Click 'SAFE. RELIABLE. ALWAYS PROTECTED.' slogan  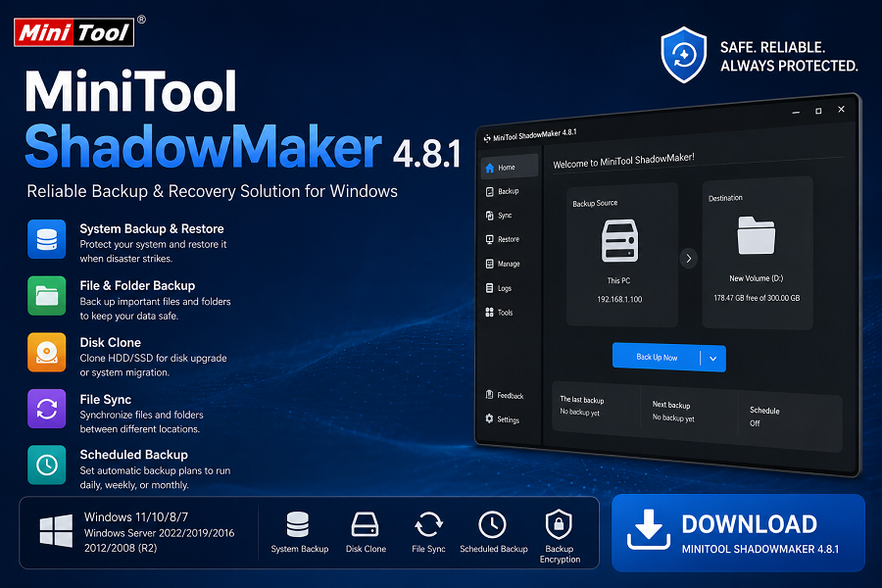point(789,56)
